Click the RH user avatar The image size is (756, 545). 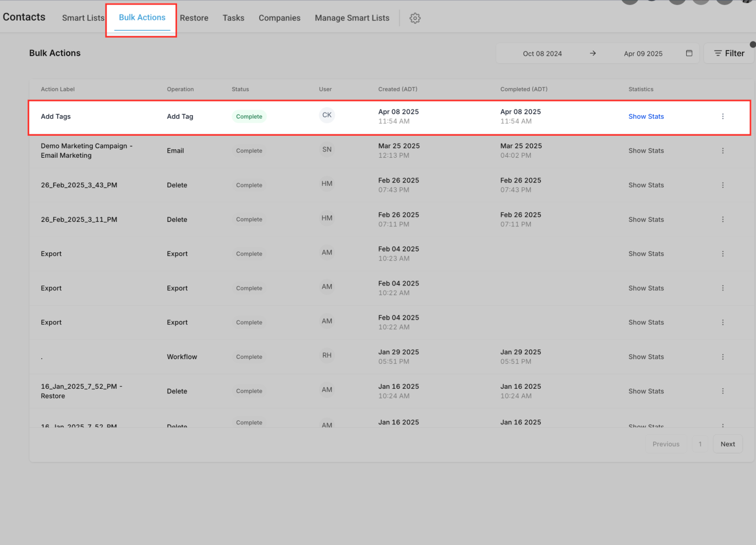[x=327, y=355]
